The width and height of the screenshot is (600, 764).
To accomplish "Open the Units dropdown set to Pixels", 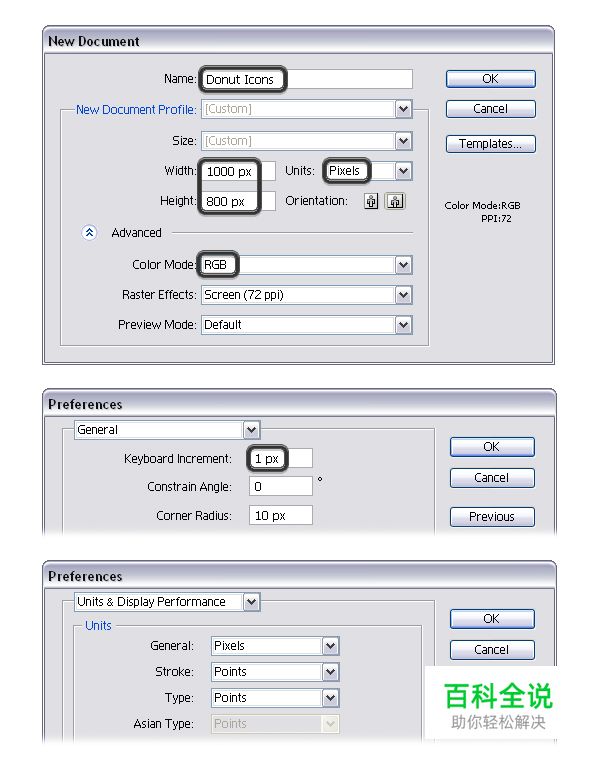I will tap(403, 171).
